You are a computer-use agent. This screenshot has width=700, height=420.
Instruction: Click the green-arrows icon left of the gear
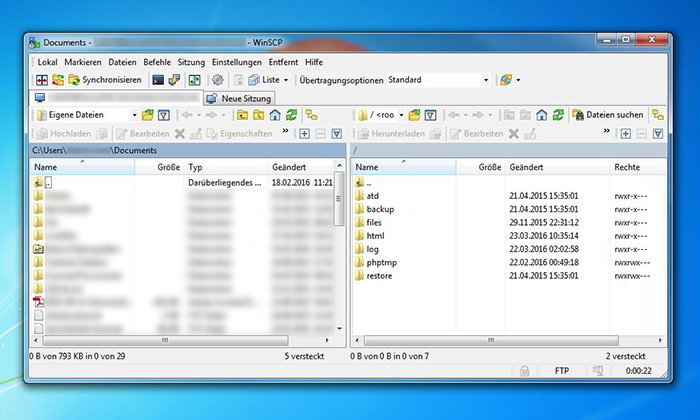[195, 80]
